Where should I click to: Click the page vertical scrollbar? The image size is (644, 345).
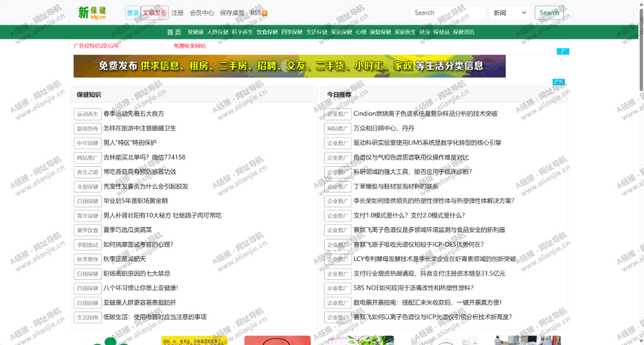click(x=641, y=50)
